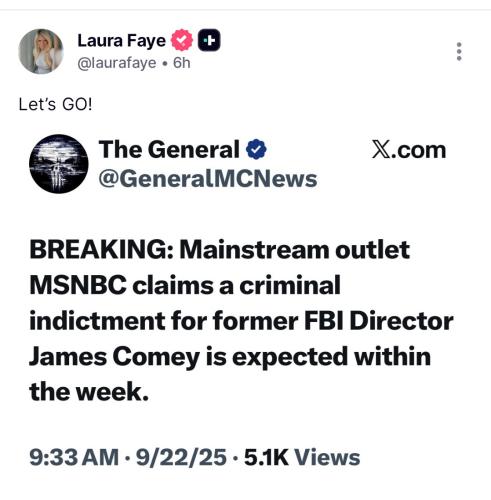Click the dark plus badge icon
The image size is (491, 500).
click(209, 40)
